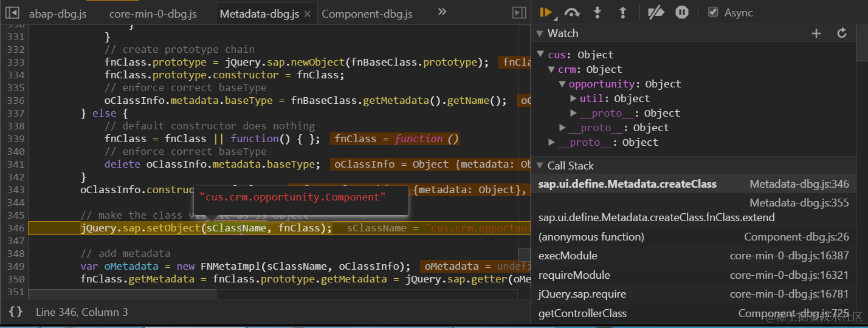Step over next function call
868x328 pixels.
pyautogui.click(x=572, y=12)
